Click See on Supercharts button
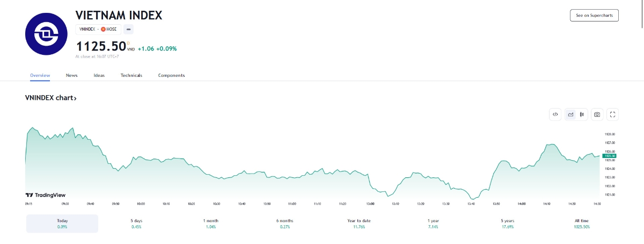 point(594,16)
